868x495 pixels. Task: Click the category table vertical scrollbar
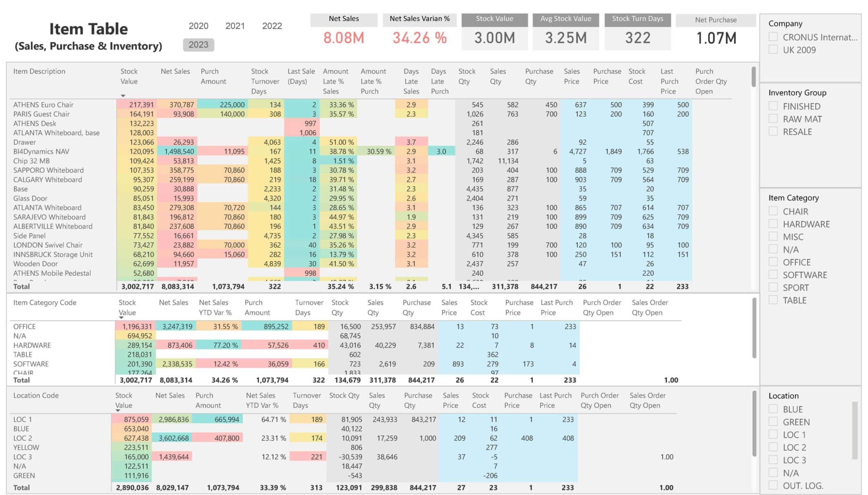click(x=754, y=328)
